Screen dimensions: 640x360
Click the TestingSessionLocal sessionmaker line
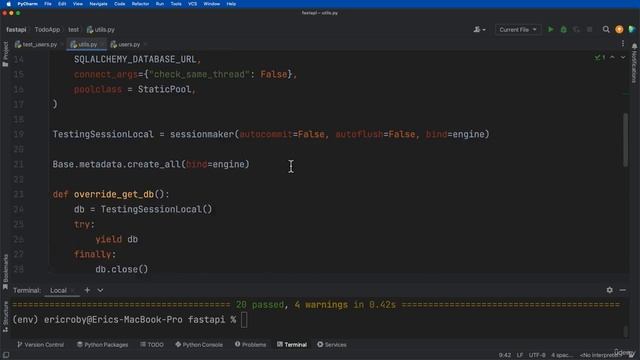click(271, 134)
